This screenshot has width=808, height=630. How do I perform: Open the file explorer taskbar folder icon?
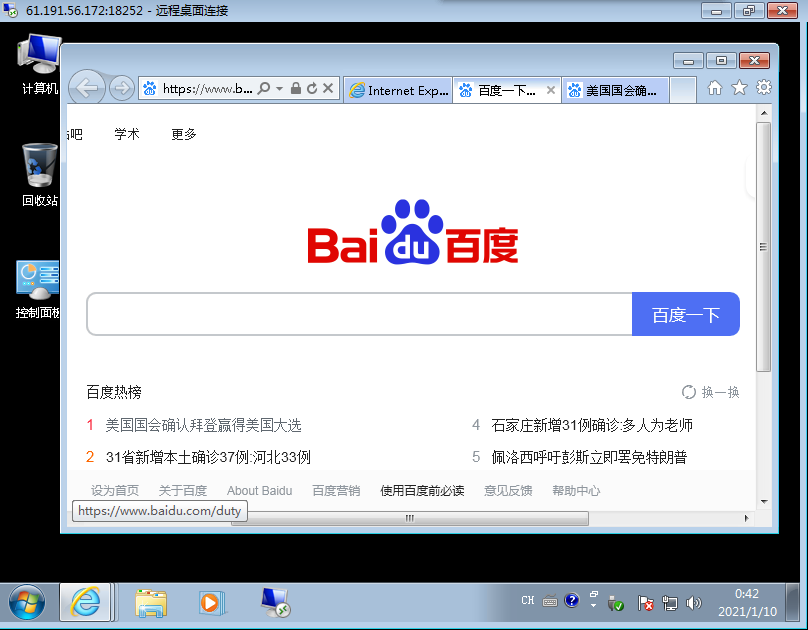(151, 602)
